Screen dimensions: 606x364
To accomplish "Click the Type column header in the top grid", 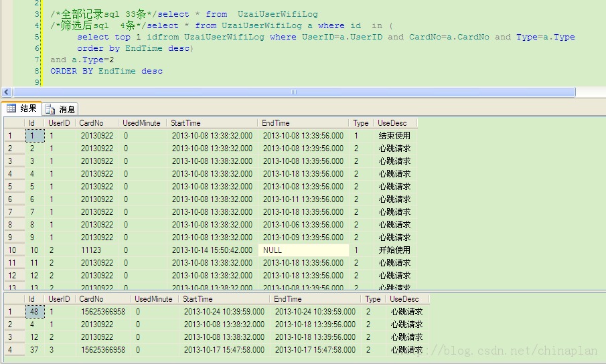I will (x=360, y=123).
